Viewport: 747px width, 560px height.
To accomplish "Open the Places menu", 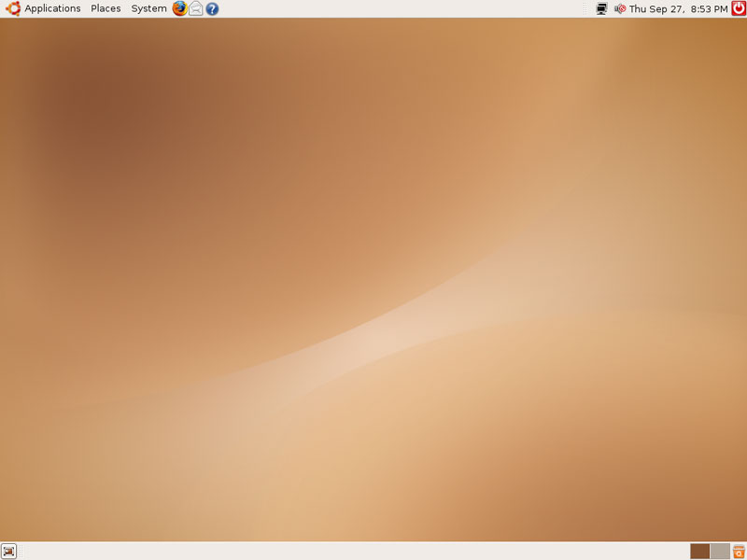I will [x=106, y=8].
